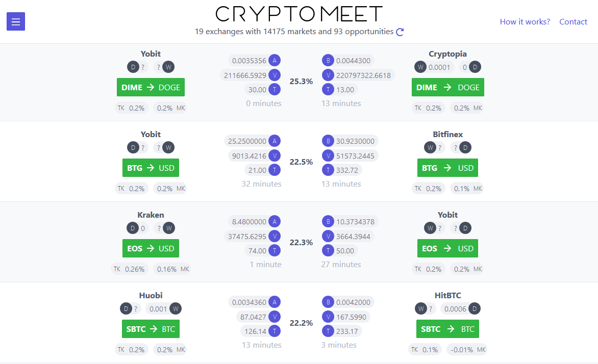Open the Contact page
This screenshot has width=598, height=364.
click(573, 21)
